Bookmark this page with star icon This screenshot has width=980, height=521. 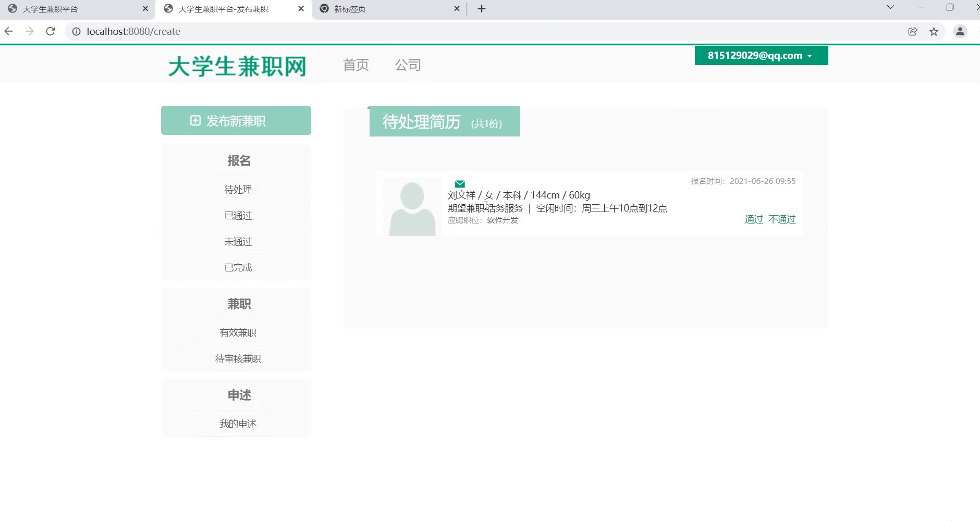click(x=934, y=31)
